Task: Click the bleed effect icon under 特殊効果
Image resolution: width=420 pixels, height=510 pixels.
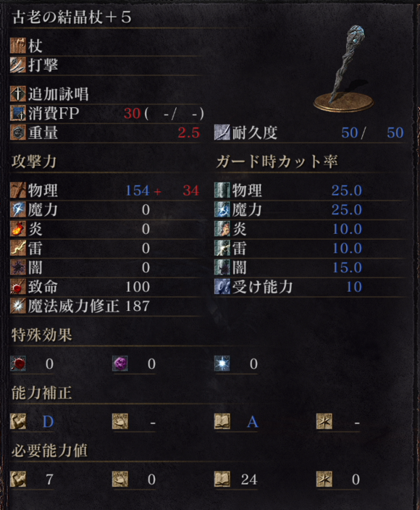Action: 18,364
